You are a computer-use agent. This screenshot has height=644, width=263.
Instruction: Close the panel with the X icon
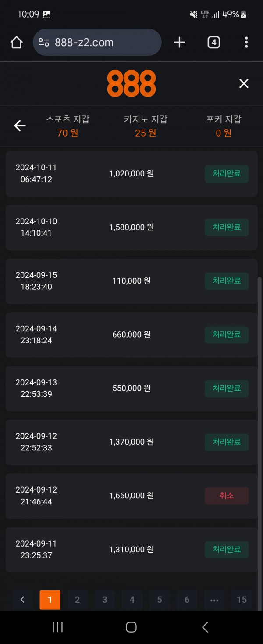(244, 83)
